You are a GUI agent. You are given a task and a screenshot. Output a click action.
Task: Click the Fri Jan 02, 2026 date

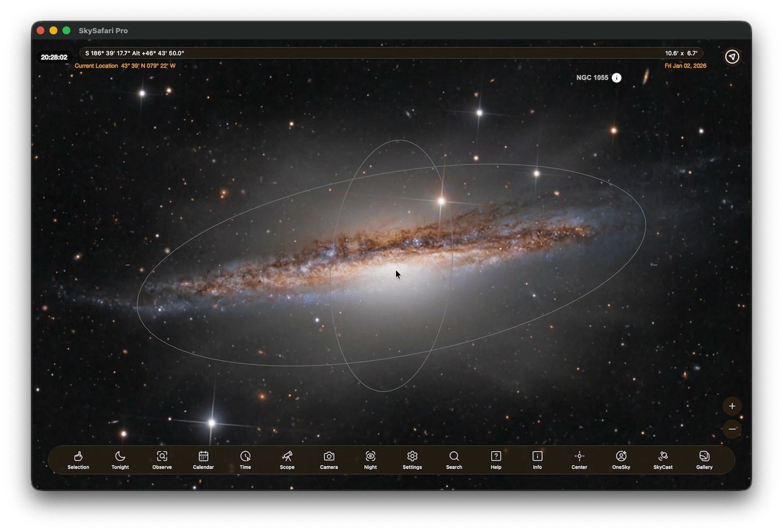click(685, 66)
